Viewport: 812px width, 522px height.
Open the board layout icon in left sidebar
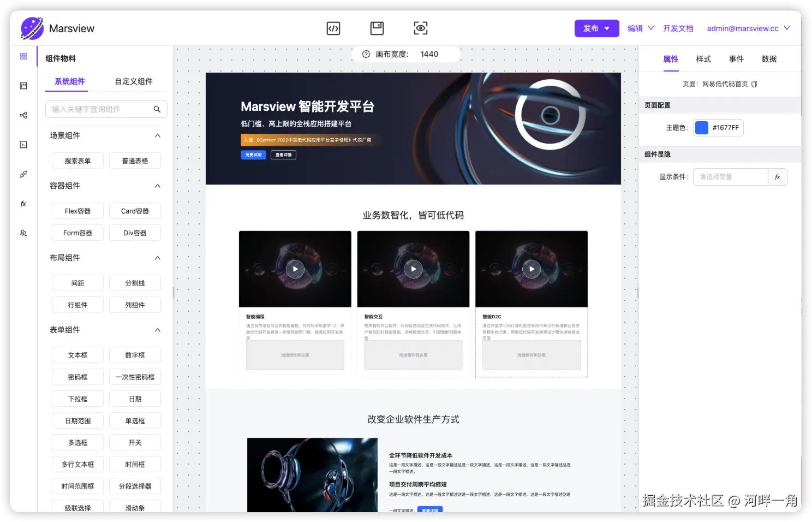coord(23,86)
